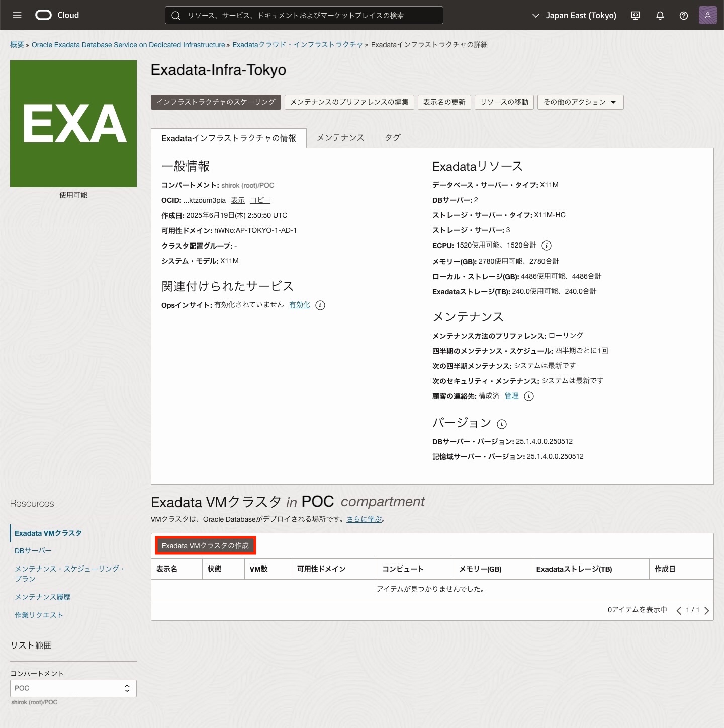Viewport: 724px width, 728px height.
Task: Click the 顧客の連絡先 info icon
Action: click(x=528, y=396)
